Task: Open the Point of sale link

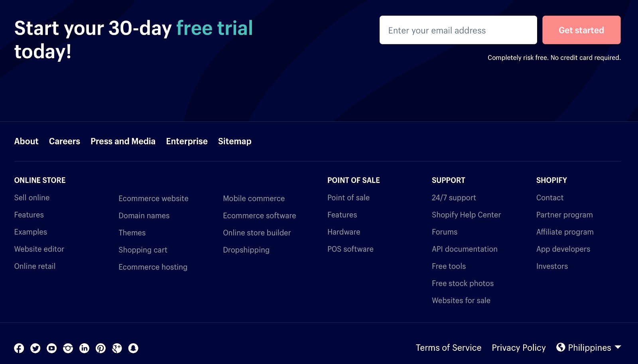Action: (x=349, y=198)
